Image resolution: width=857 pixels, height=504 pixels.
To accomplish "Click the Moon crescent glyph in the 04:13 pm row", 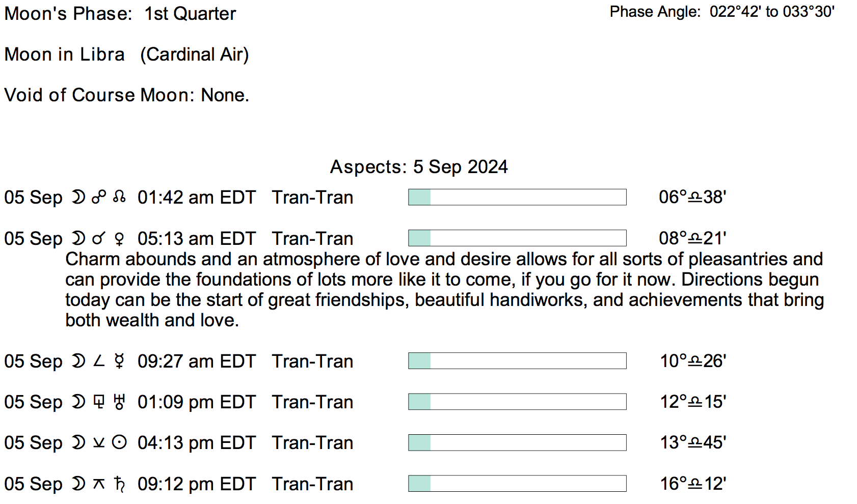I will 78,442.
